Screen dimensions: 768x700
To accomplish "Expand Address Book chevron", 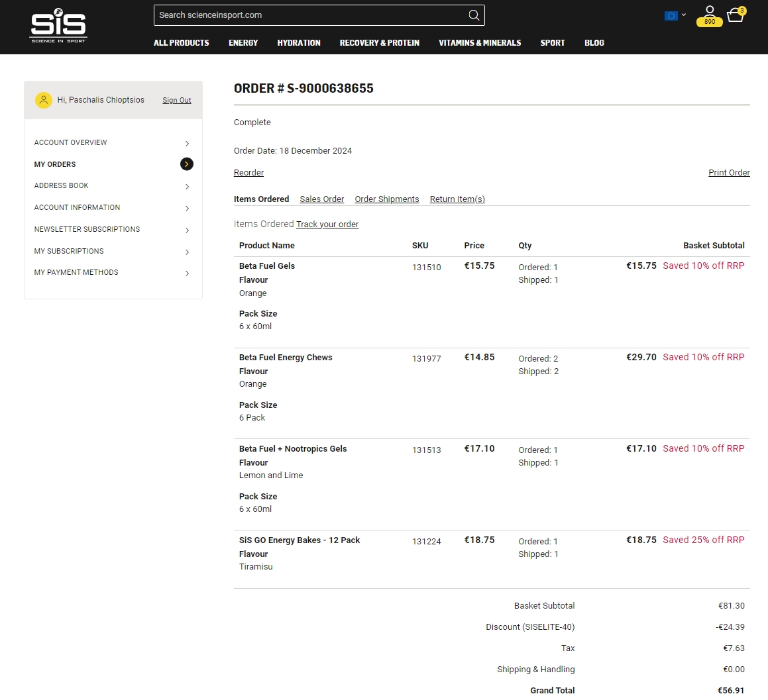I will [187, 187].
